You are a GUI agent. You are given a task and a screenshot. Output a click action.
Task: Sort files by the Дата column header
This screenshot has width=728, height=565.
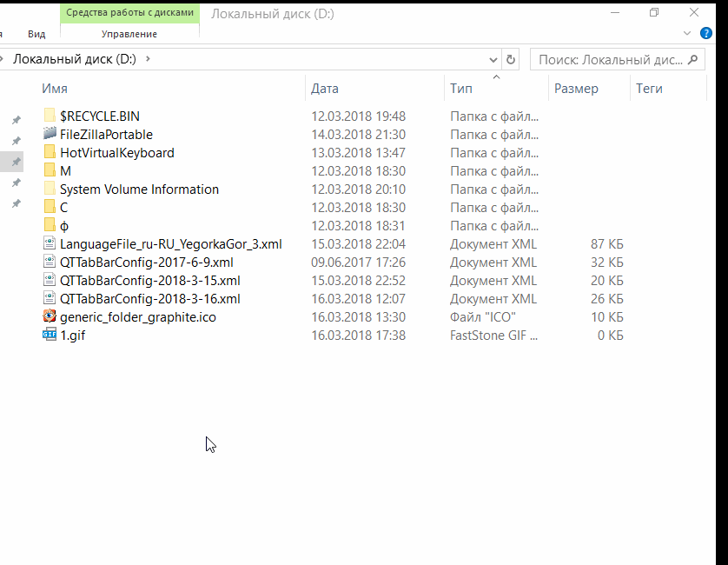325,89
